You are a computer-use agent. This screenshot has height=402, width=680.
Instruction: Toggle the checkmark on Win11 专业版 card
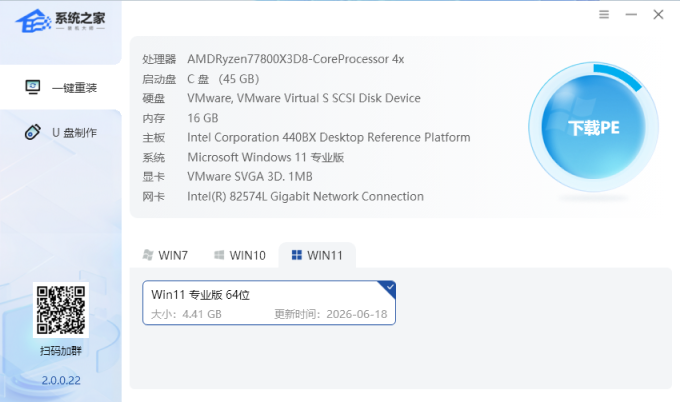[x=389, y=287]
